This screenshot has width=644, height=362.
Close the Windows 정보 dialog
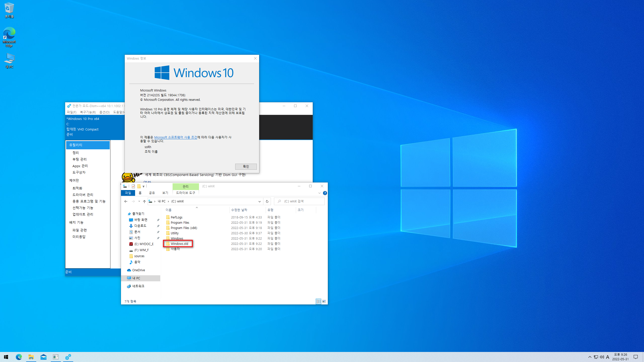click(x=255, y=58)
